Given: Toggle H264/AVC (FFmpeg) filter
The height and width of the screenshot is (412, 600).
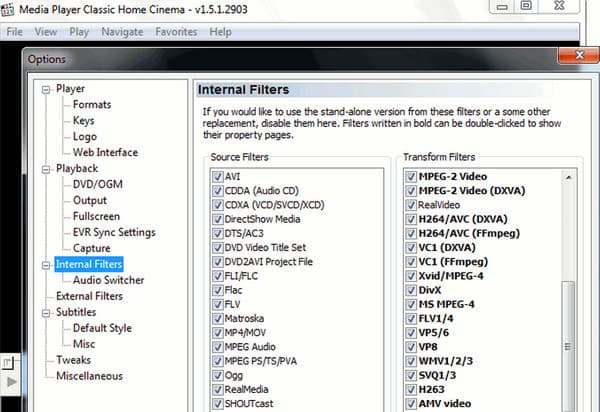Looking at the screenshot, I should tap(411, 233).
